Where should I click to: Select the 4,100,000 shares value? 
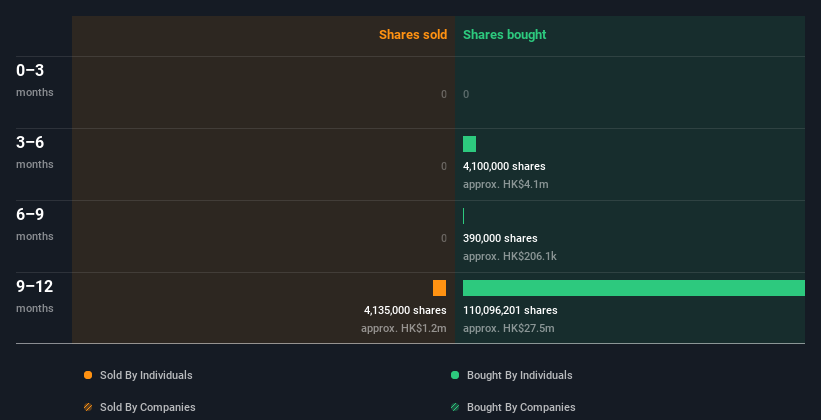504,167
